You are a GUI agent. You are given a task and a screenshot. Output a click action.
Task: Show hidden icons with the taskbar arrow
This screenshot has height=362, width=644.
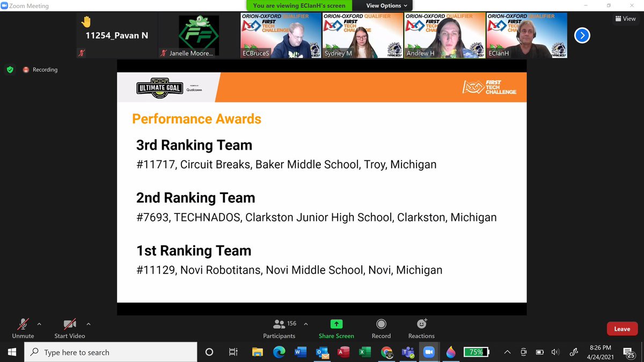pos(507,352)
